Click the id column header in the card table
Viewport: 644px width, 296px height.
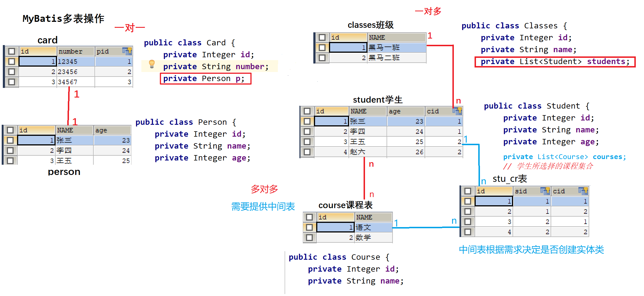[38, 51]
